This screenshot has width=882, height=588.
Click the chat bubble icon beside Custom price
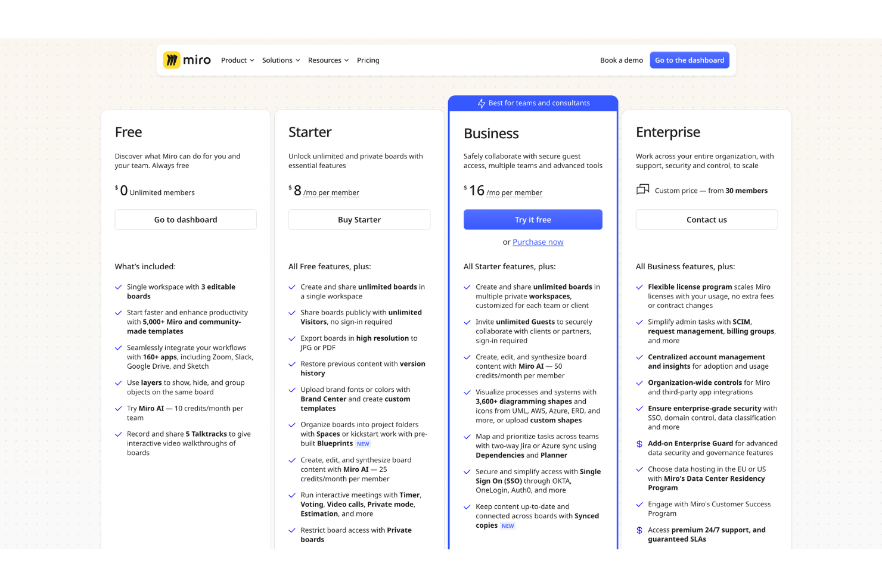642,190
